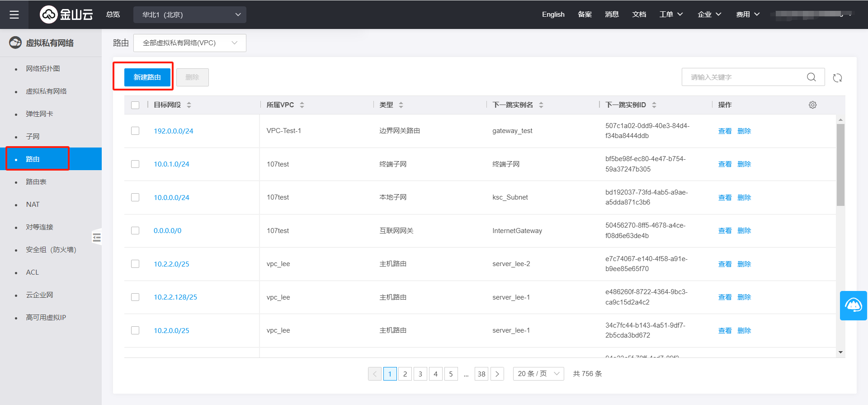The image size is (868, 405).
Task: Open the 全部虚拟私有网络(VPC) filter dropdown
Action: [x=190, y=43]
